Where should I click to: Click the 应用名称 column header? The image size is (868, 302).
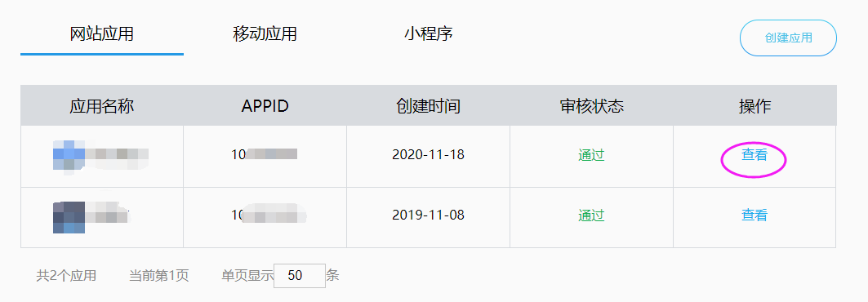coord(102,105)
